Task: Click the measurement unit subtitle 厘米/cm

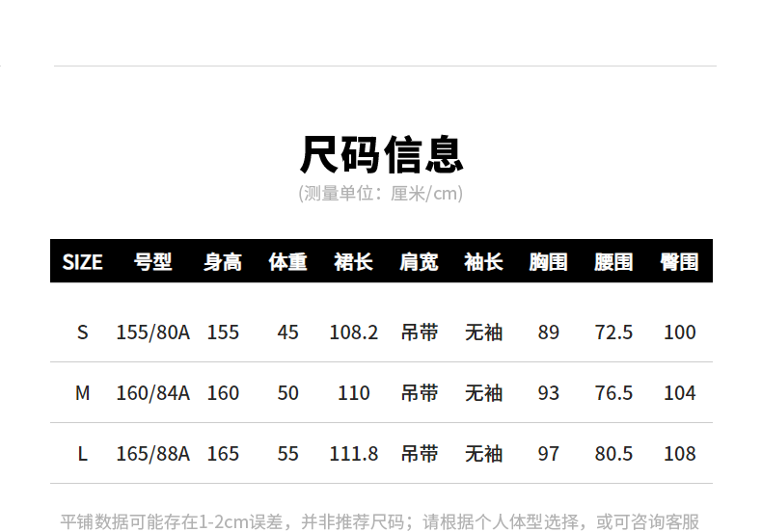Action: 381,194
